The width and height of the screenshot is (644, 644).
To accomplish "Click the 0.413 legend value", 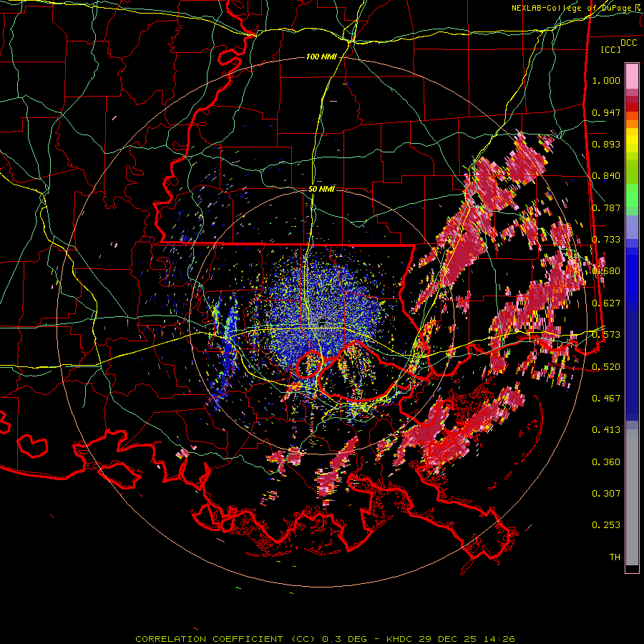I will tap(606, 430).
